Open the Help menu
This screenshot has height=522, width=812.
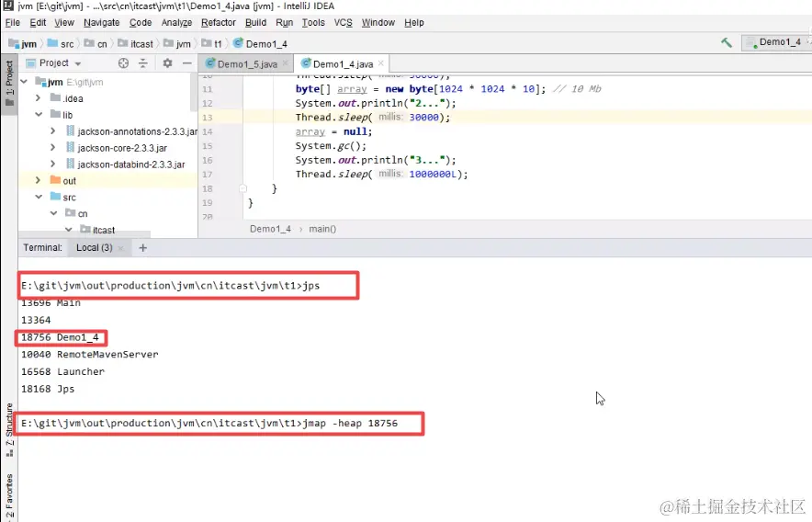(x=413, y=23)
